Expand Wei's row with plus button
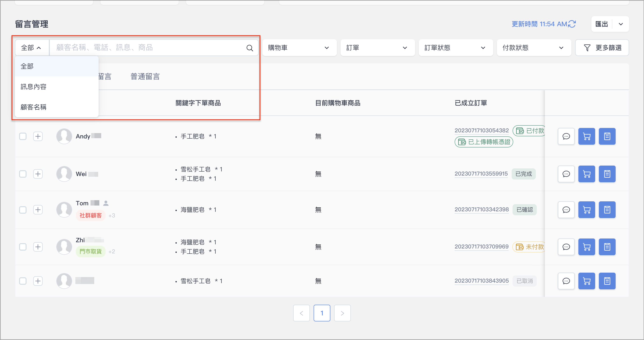This screenshot has width=644, height=340. click(x=38, y=174)
